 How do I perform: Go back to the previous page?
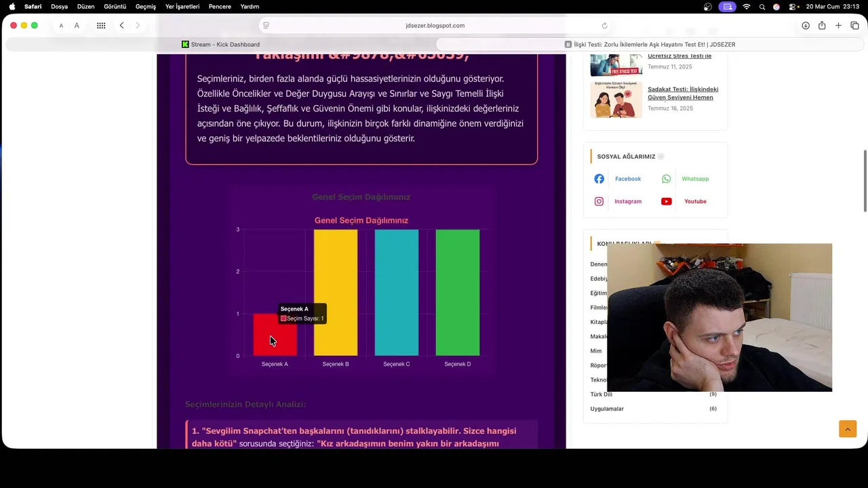point(121,26)
